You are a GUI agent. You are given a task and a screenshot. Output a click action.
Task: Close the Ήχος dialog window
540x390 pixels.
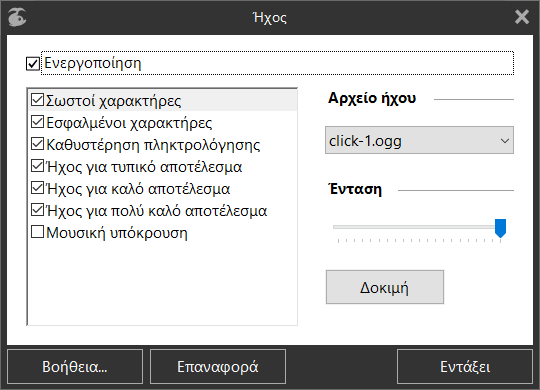point(522,17)
